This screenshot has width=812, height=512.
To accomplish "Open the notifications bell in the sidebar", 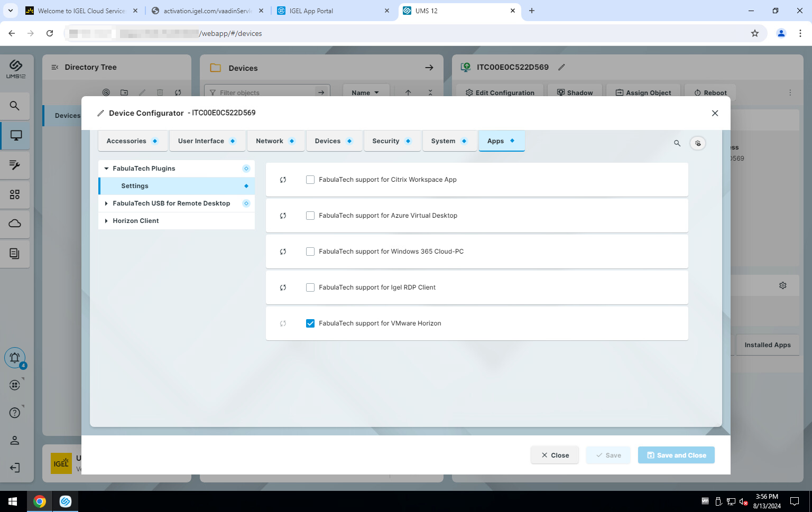I will pyautogui.click(x=15, y=358).
